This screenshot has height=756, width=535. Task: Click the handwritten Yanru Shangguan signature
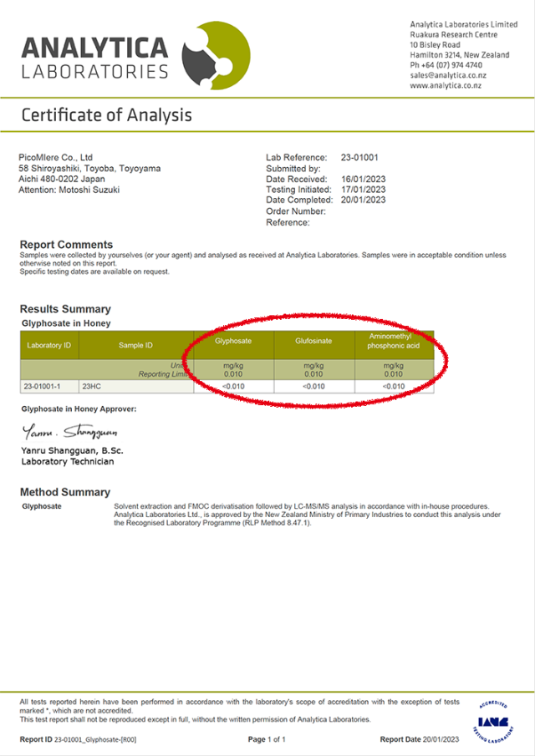(x=69, y=432)
